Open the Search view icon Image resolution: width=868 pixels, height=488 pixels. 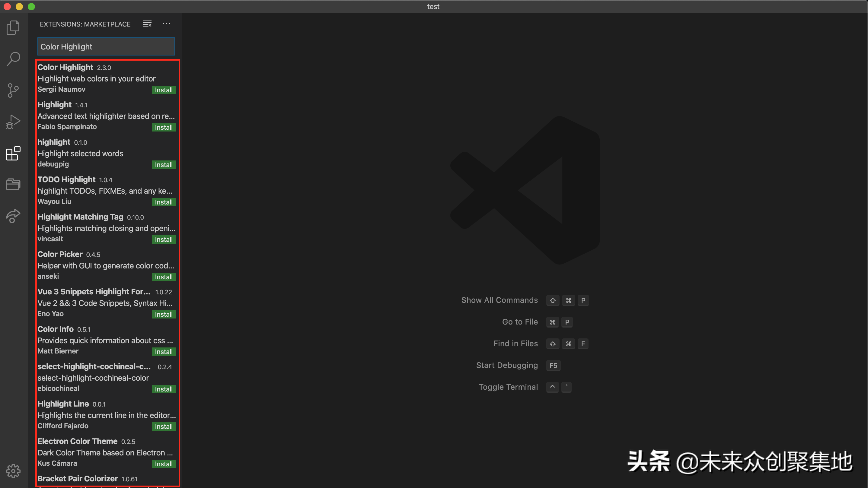pos(13,59)
